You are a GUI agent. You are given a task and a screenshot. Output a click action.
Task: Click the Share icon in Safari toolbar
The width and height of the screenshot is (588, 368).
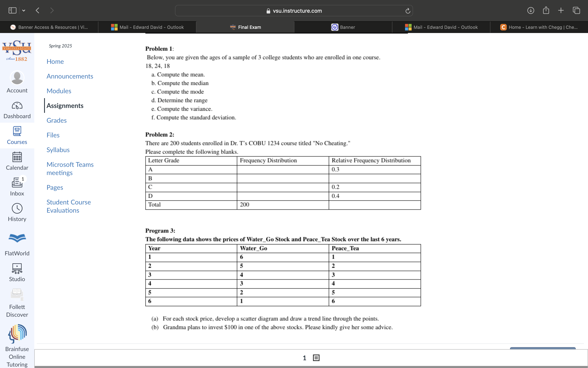tap(546, 10)
